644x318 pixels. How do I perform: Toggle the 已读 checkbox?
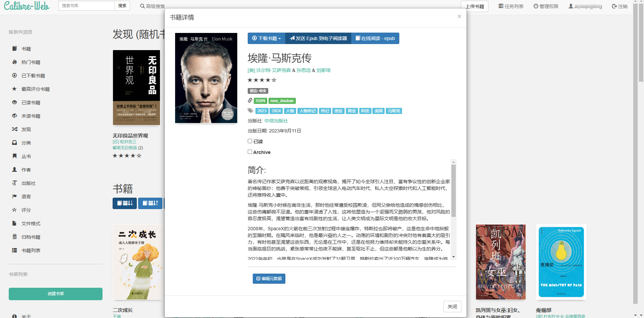pos(250,141)
